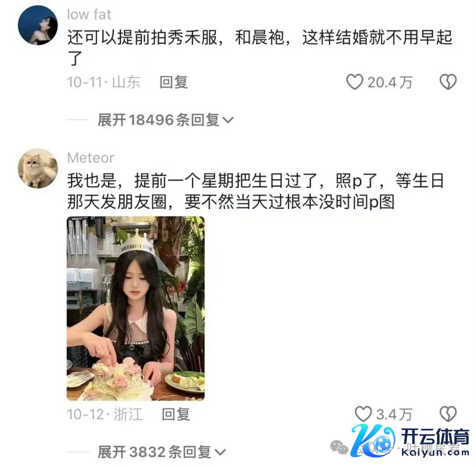This screenshot has height=467, width=476.
Task: Select low fat's comment text about 秀禾服
Action: (260, 48)
